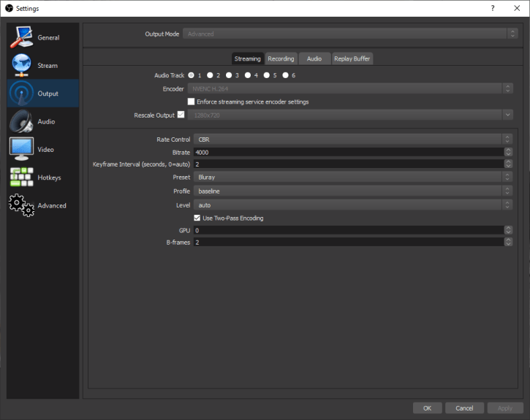The width and height of the screenshot is (530, 420).
Task: Open the Hotkeys keyboard icon
Action: pyautogui.click(x=22, y=177)
